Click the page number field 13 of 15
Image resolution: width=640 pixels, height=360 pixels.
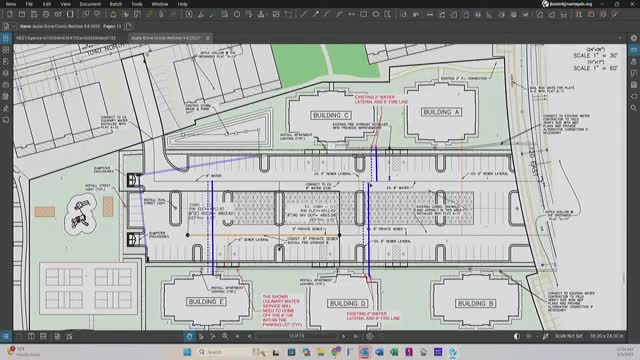(297, 336)
